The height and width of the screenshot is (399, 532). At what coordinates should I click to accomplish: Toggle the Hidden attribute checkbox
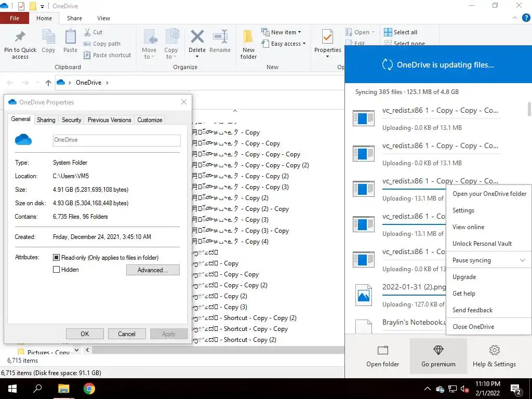pos(56,270)
